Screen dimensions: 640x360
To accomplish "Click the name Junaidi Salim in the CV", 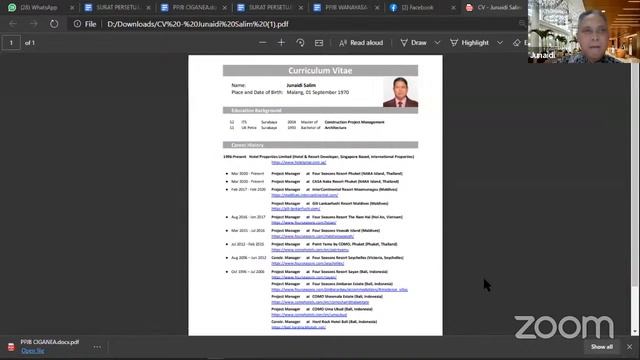I will (301, 85).
